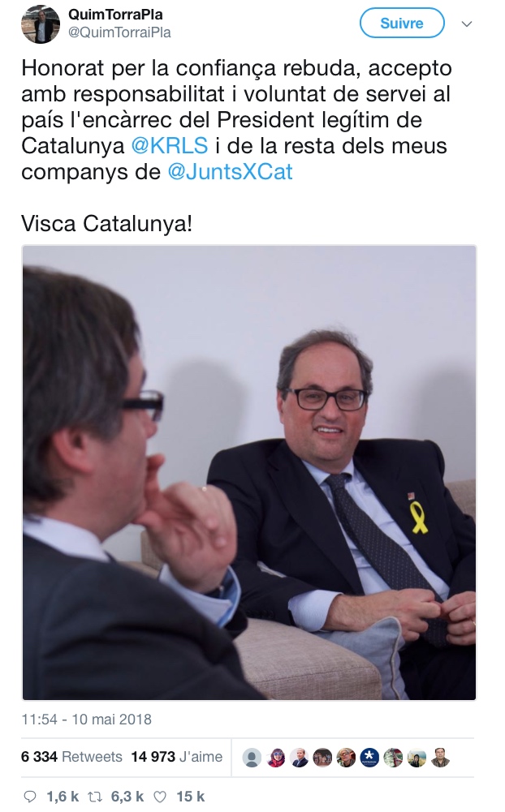This screenshot has width=505, height=812.
Task: View the 6 334 Retweets list
Action: 71,757
